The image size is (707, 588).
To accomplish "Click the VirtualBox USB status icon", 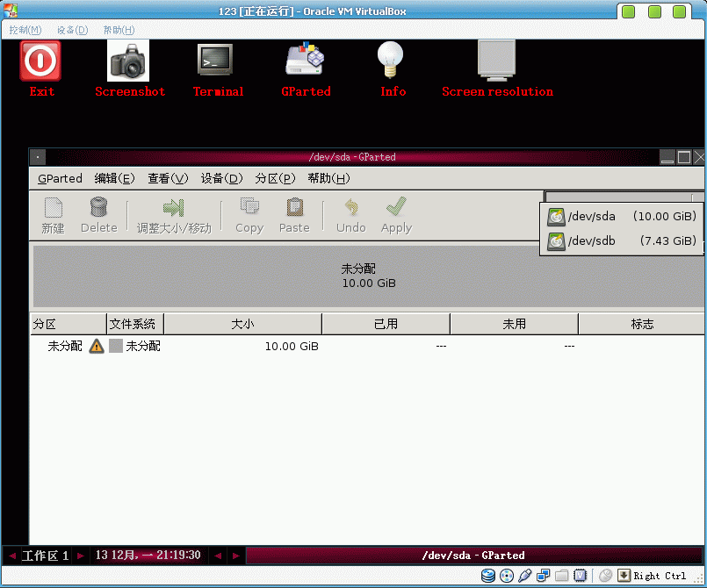I will point(525,576).
